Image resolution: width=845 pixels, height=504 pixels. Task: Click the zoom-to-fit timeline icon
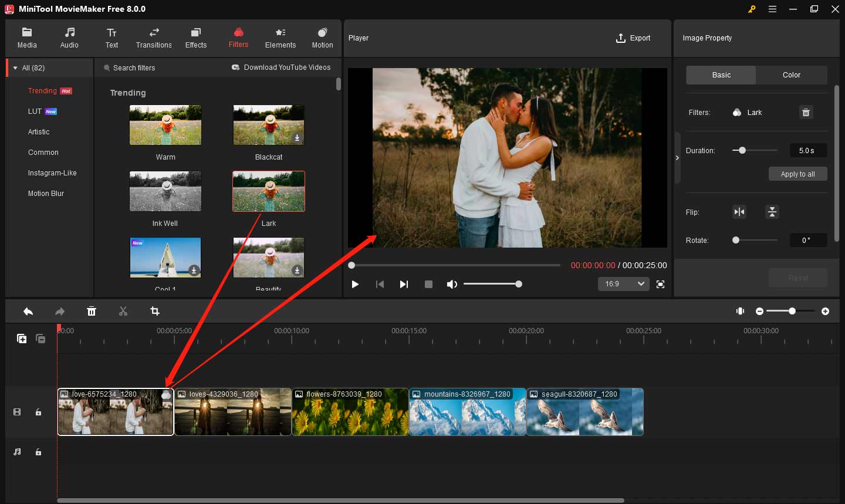pyautogui.click(x=741, y=312)
